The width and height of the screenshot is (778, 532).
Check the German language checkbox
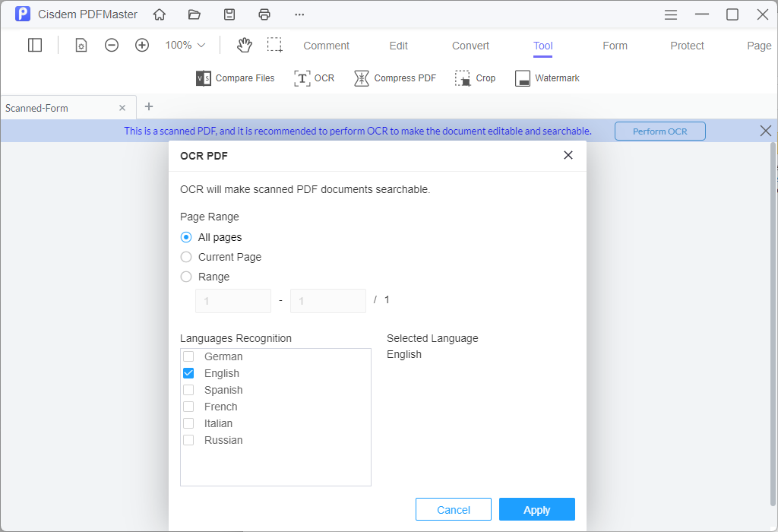188,356
